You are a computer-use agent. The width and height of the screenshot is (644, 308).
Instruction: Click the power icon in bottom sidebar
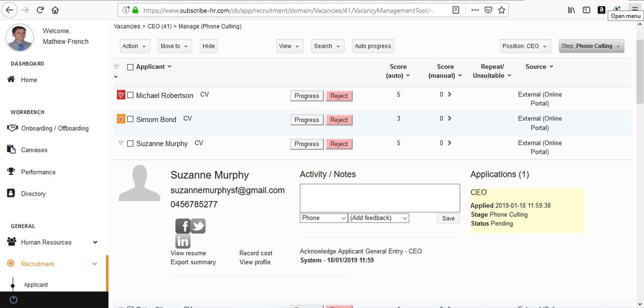[14, 299]
